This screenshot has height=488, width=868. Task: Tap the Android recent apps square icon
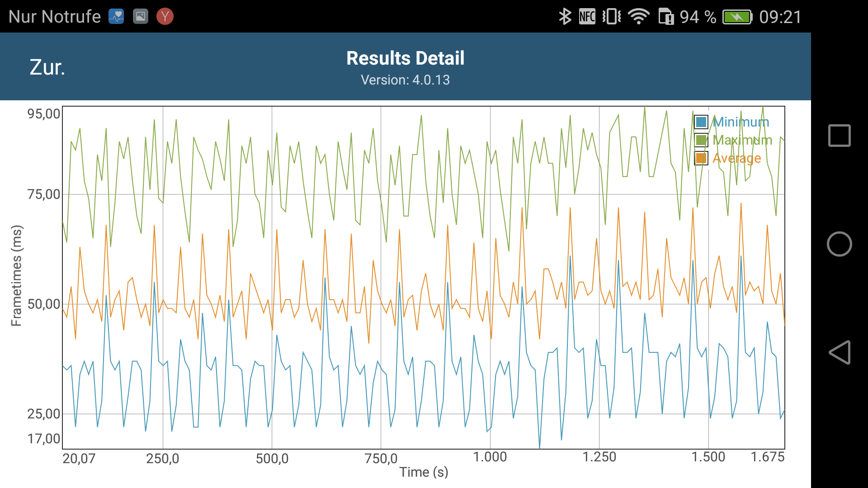tap(839, 136)
